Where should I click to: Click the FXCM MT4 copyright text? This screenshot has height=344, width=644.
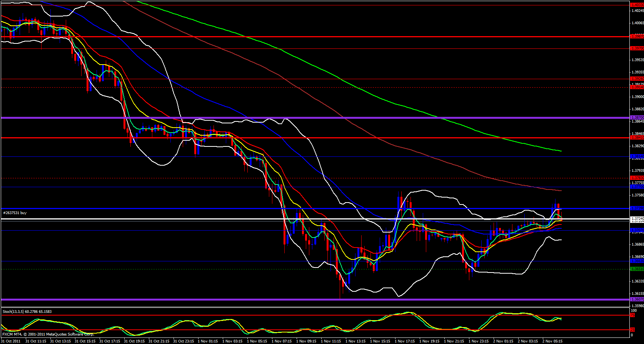(48, 334)
